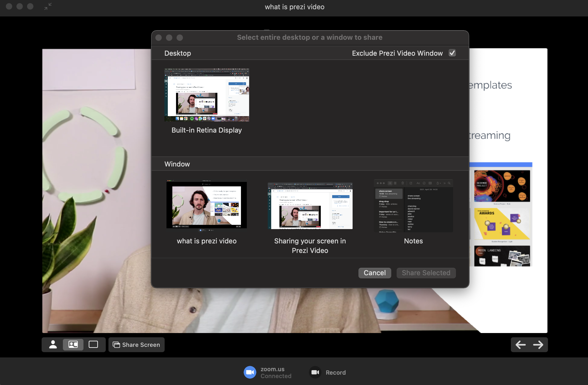Click the shrink window arrows icon top left

tap(47, 7)
